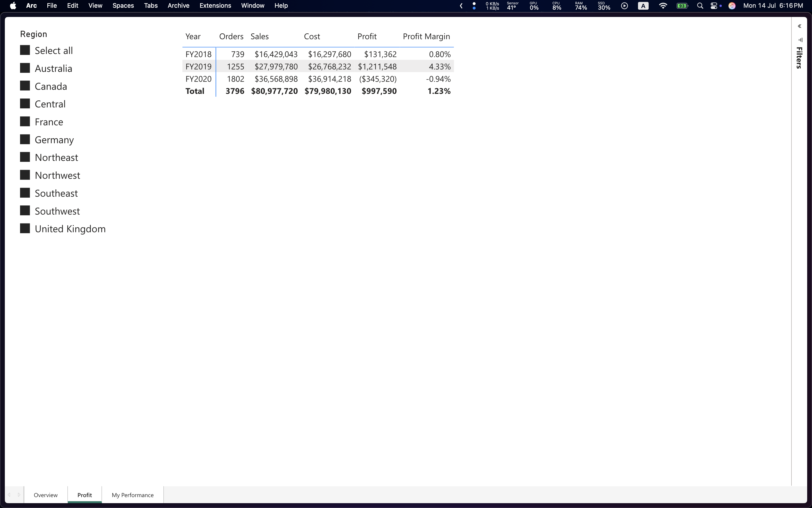Sort table by Profit column header
This screenshot has width=812, height=508.
tap(367, 36)
